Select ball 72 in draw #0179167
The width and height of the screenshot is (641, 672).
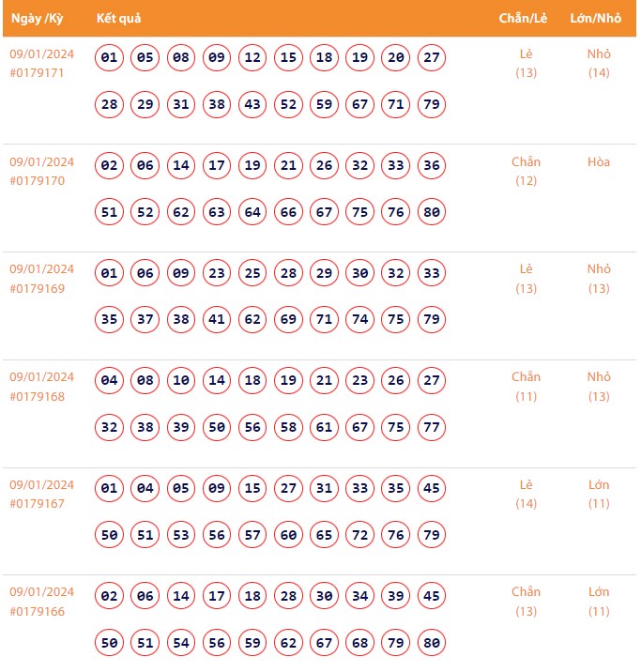point(360,535)
